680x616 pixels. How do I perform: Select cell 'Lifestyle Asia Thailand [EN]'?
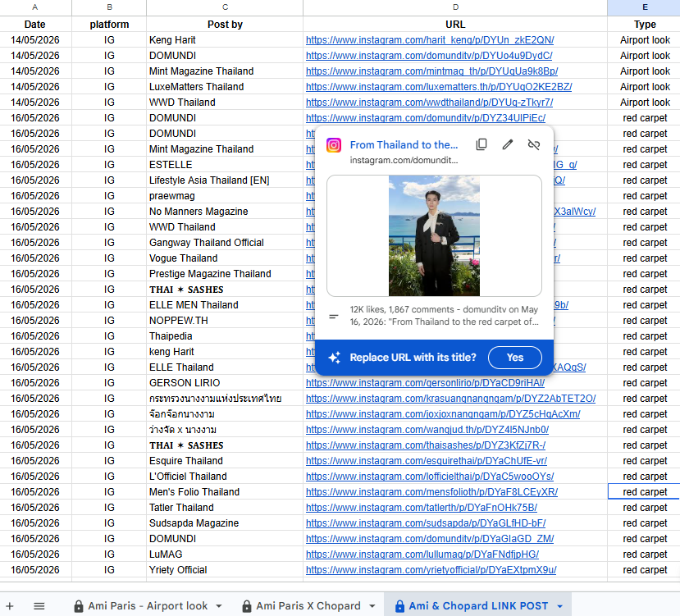[x=225, y=180]
